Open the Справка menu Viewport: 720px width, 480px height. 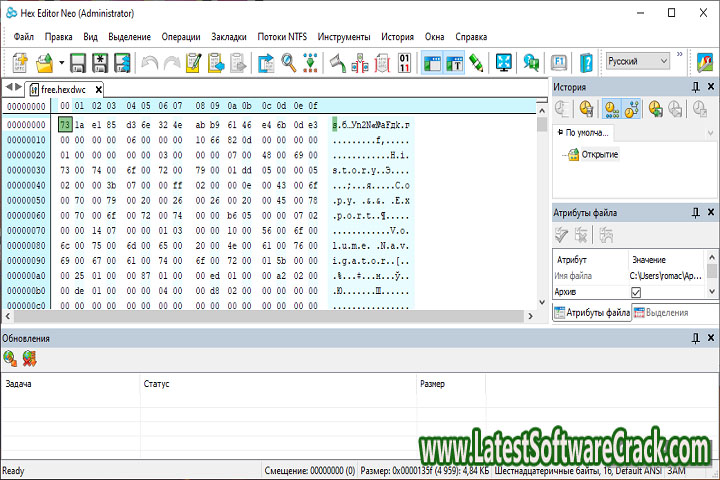pos(471,37)
